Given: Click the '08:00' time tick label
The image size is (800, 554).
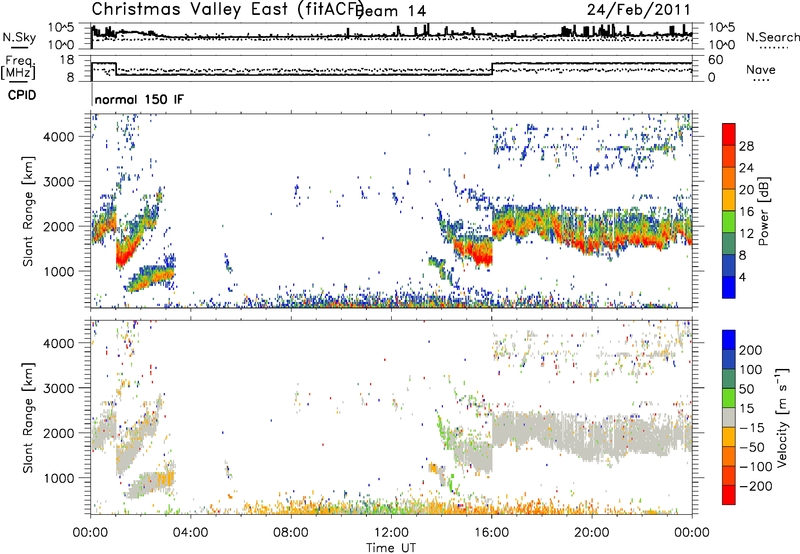Looking at the screenshot, I should [291, 533].
